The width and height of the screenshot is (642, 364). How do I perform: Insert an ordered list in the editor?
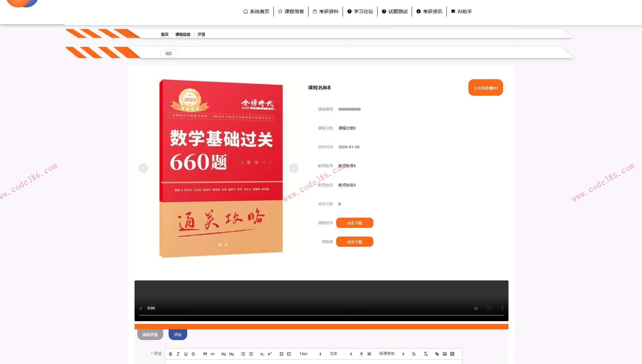(x=243, y=354)
